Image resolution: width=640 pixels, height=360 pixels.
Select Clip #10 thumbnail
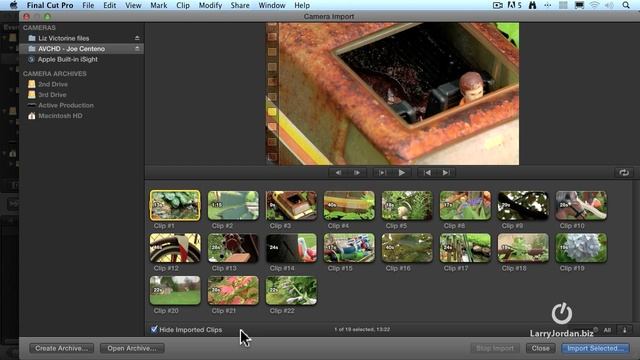(x=581, y=205)
